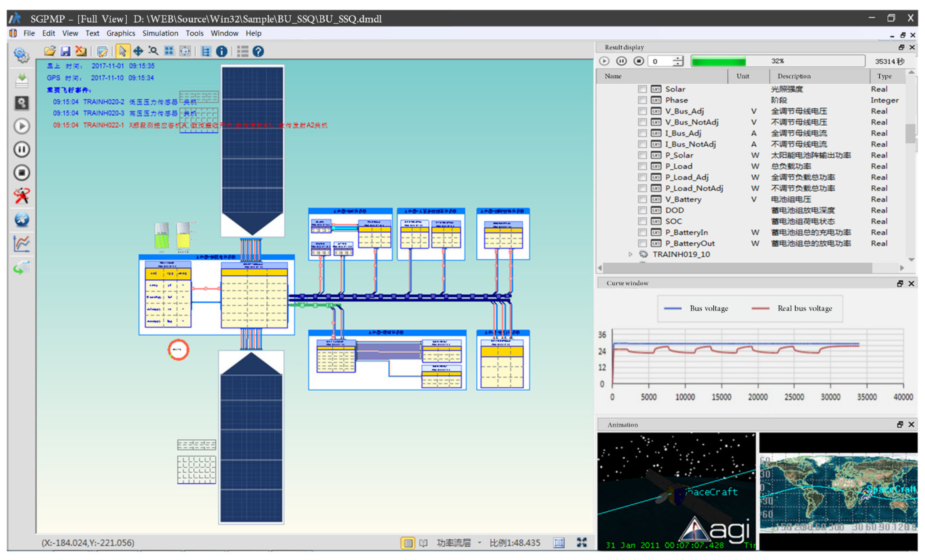The height and width of the screenshot is (560, 925).
Task: Tick the SOC variable checkbox
Action: (642, 221)
